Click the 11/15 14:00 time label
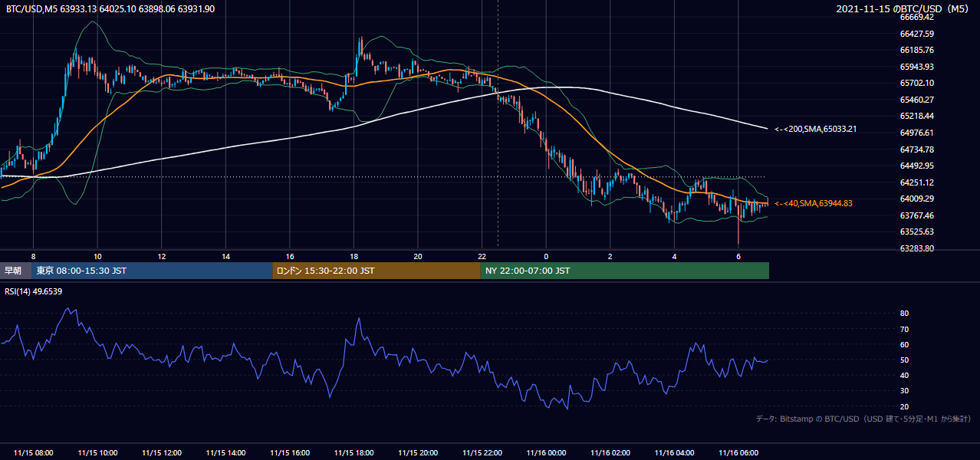Screen dimensions: 980x460 [225, 453]
